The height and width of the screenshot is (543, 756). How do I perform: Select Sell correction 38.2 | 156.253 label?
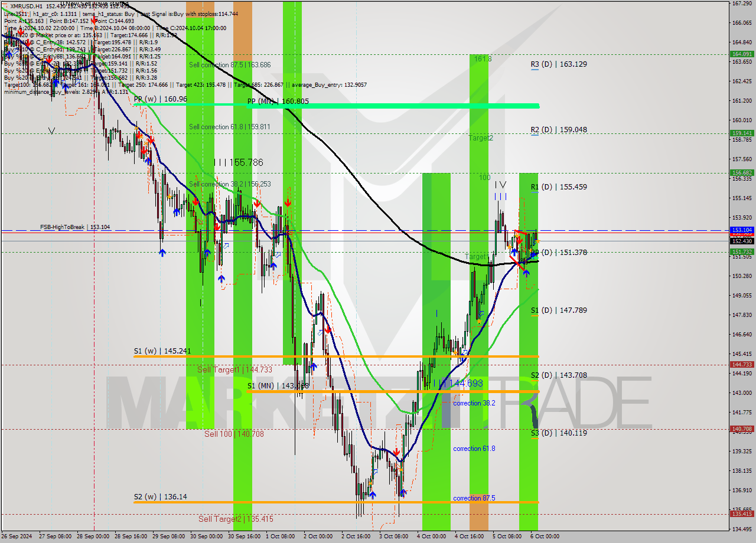(230, 184)
